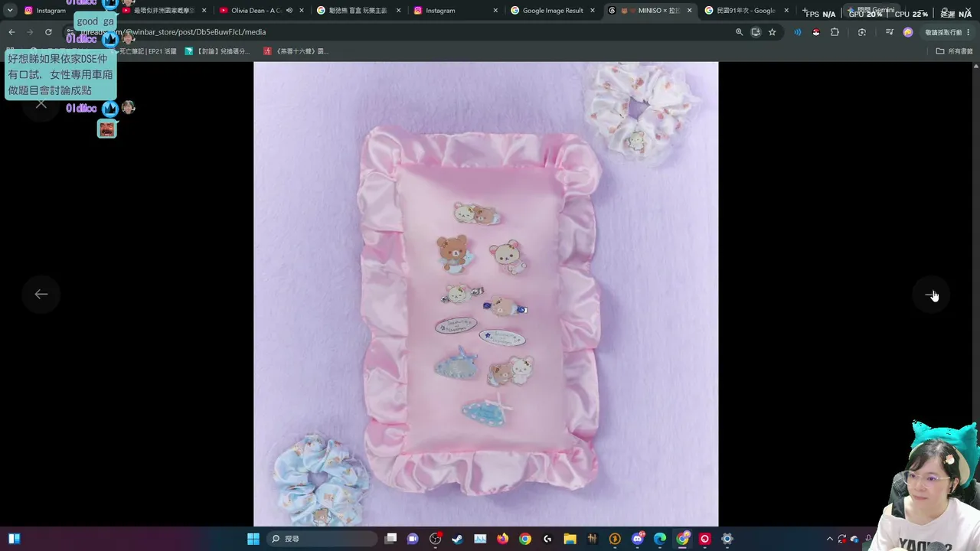Image resolution: width=980 pixels, height=551 pixels.
Task: Go back to the previous page in browser
Action: (x=11, y=32)
